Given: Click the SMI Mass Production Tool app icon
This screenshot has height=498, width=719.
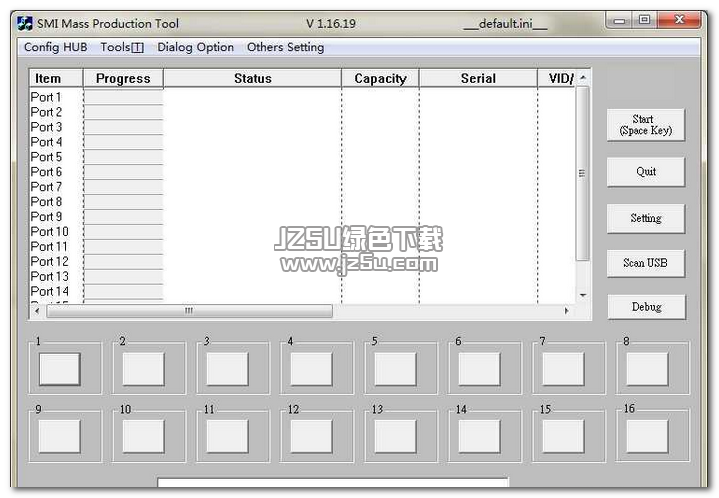Looking at the screenshot, I should click(x=25, y=23).
